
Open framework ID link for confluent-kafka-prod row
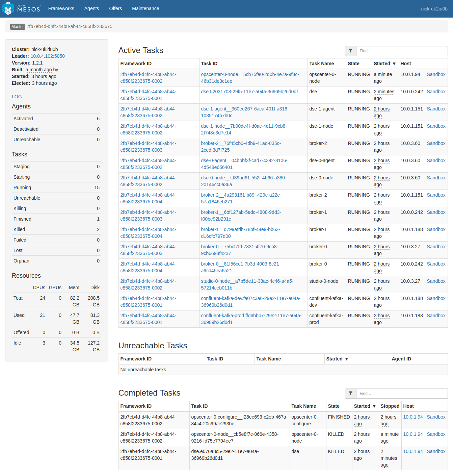pos(149,319)
